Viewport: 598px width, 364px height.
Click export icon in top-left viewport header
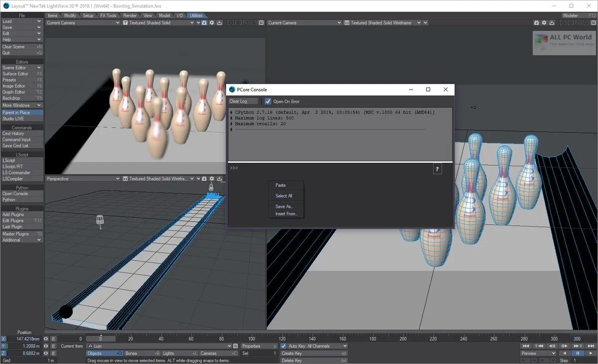click(219, 23)
